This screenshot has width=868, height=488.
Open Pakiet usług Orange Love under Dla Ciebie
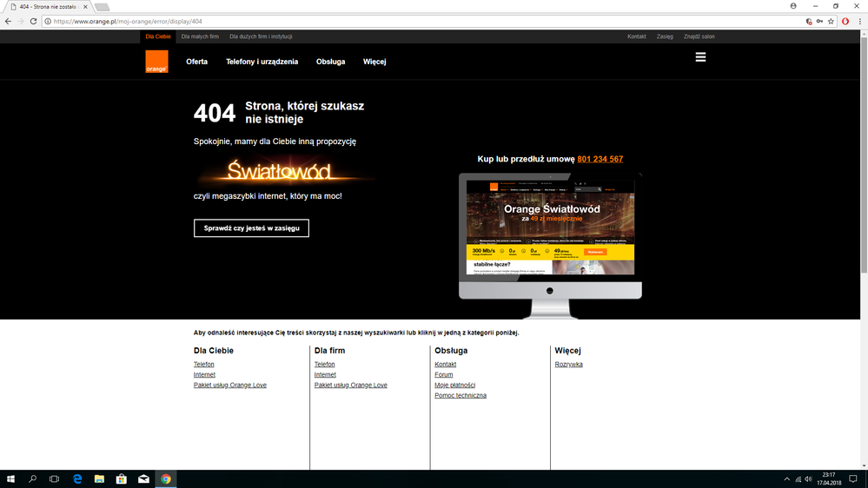(229, 385)
